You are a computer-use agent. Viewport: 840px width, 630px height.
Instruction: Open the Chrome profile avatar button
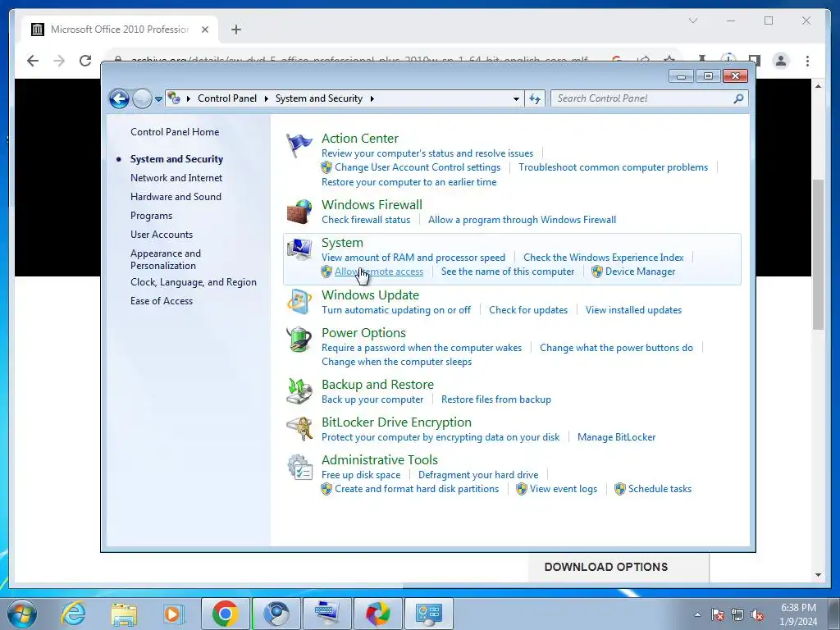point(781,61)
